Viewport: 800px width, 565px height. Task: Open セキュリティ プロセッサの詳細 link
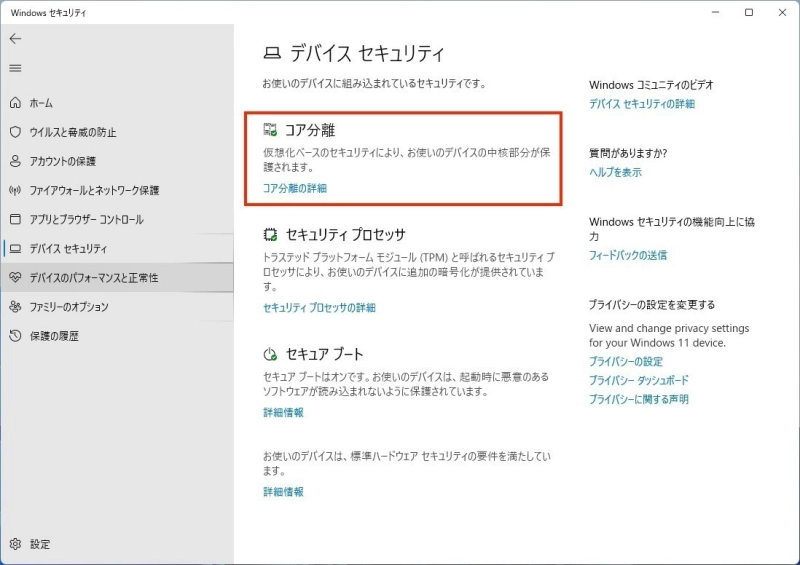(x=319, y=308)
